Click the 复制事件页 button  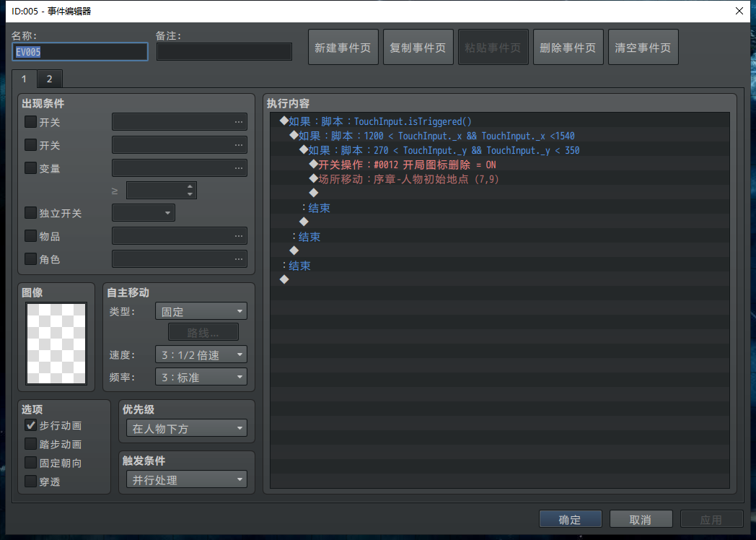click(x=418, y=48)
